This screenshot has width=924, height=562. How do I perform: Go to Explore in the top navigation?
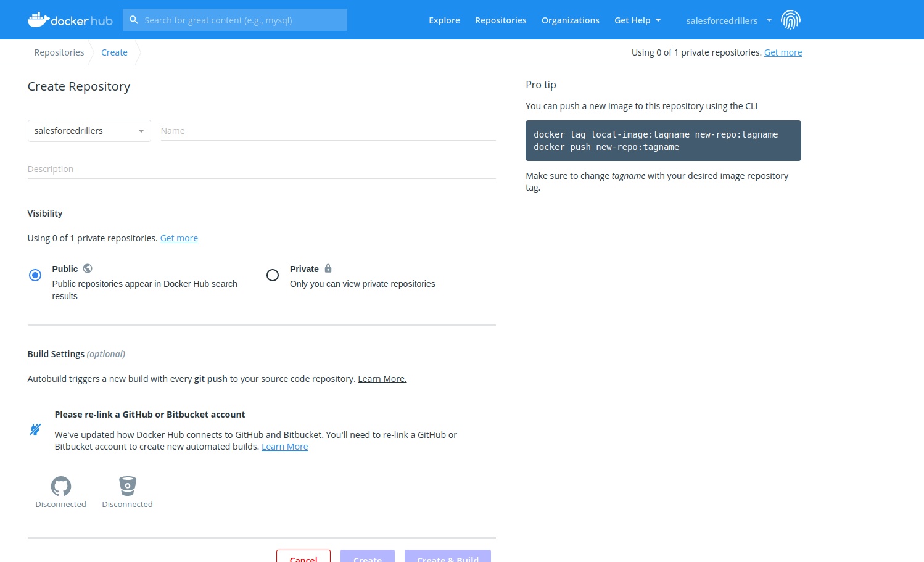pos(445,20)
